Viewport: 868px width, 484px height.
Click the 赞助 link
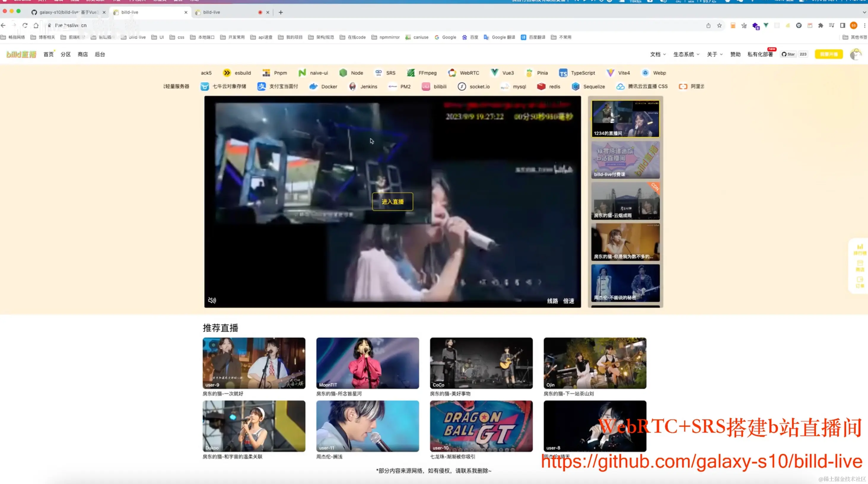pos(735,54)
